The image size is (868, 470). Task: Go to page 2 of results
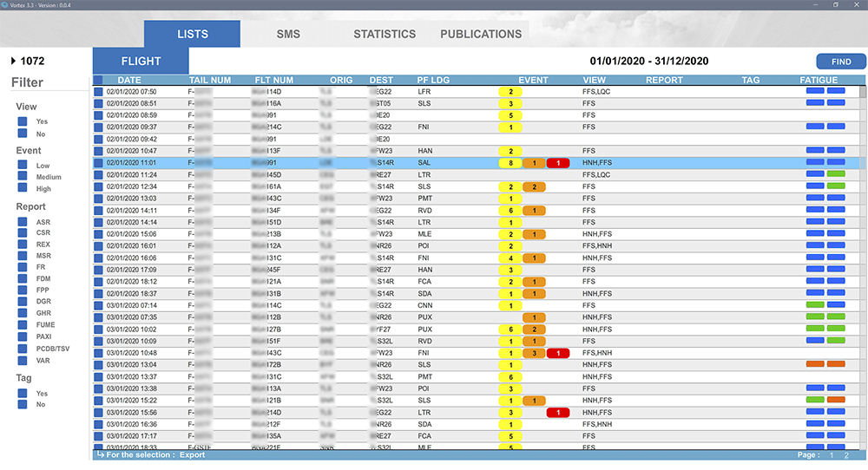click(x=846, y=455)
